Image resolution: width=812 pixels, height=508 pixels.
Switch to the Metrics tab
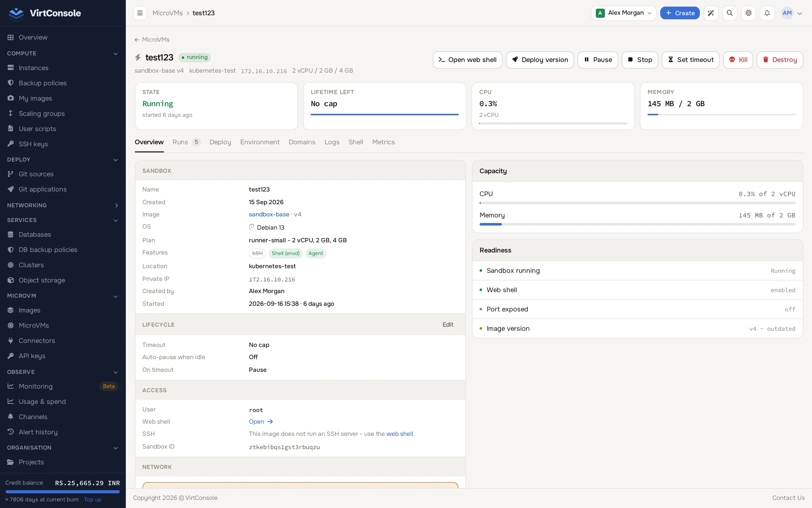click(383, 142)
